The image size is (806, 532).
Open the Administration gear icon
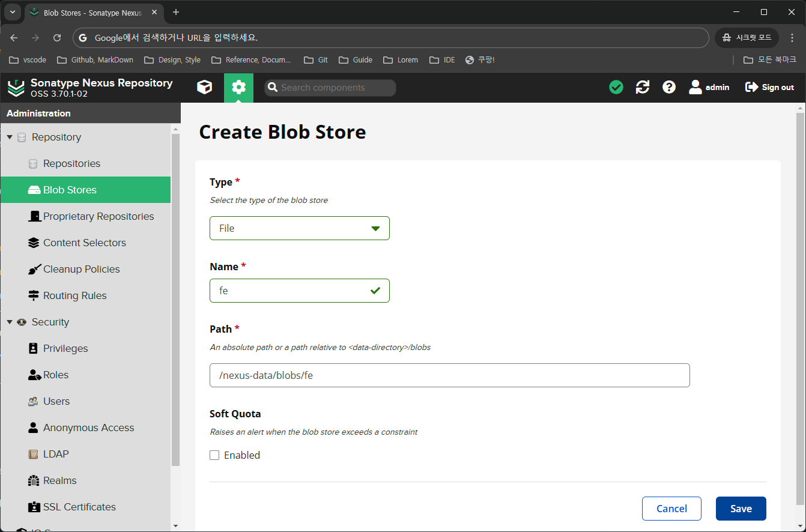click(238, 88)
